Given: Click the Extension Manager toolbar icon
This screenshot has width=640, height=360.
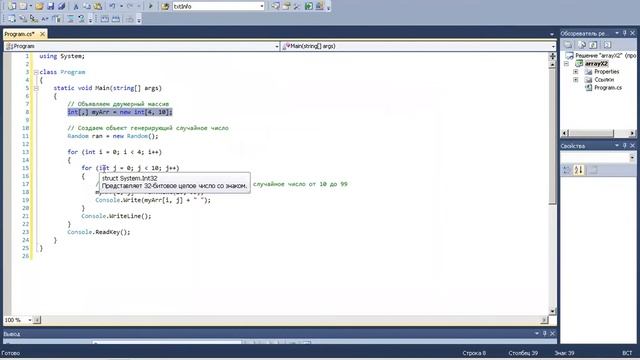Looking at the screenshot, I should click(320, 6).
